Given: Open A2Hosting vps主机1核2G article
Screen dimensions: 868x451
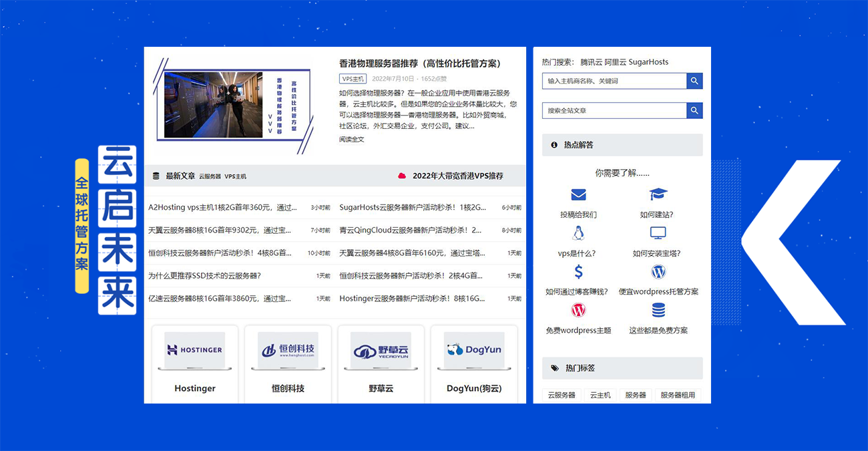Looking at the screenshot, I should tap(222, 207).
